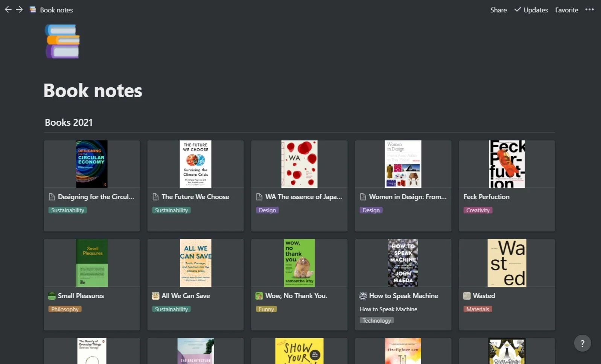Open the Wasted cover image
Screen dimensions: 601x364
pyautogui.click(x=507, y=263)
